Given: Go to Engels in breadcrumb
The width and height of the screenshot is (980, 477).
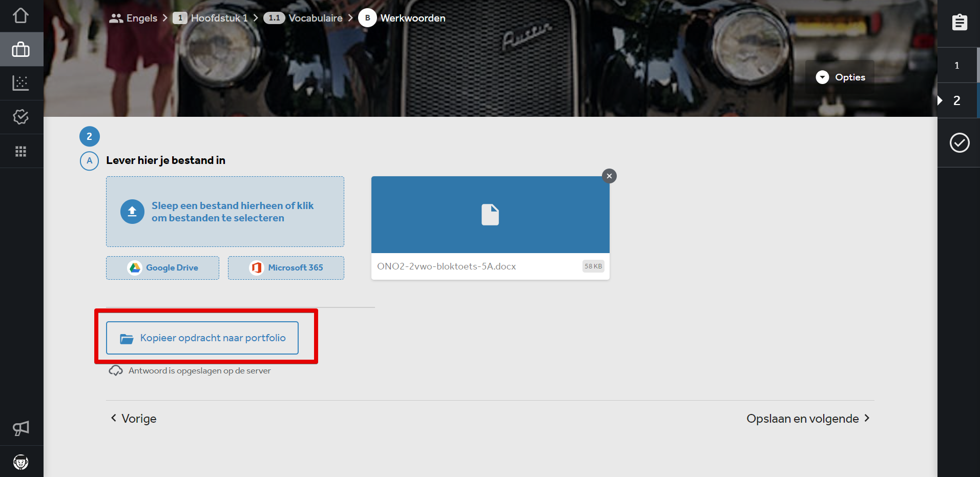Looking at the screenshot, I should tap(142, 18).
